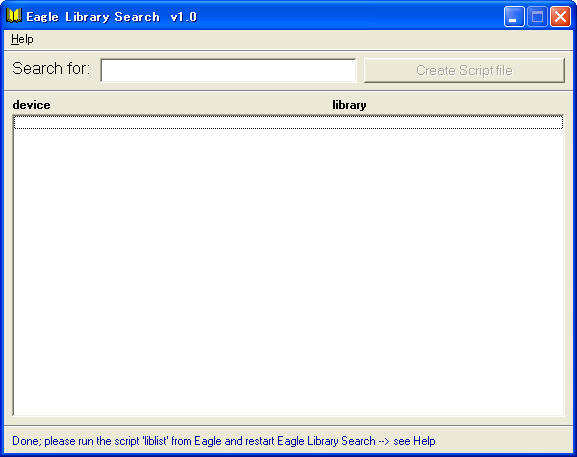Click the blank toolbar area left of Search for
The height and width of the screenshot is (457, 577).
[x=7, y=70]
